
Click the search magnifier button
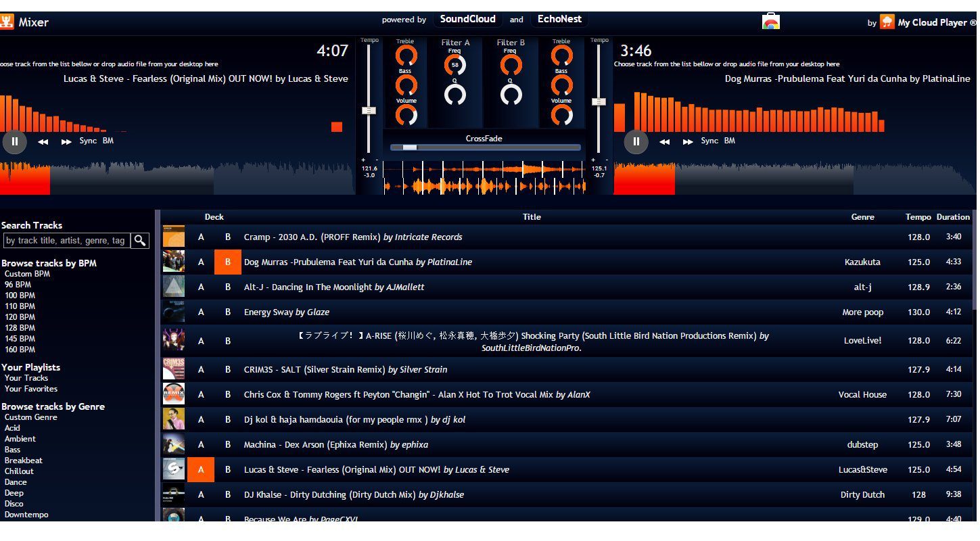tap(140, 240)
